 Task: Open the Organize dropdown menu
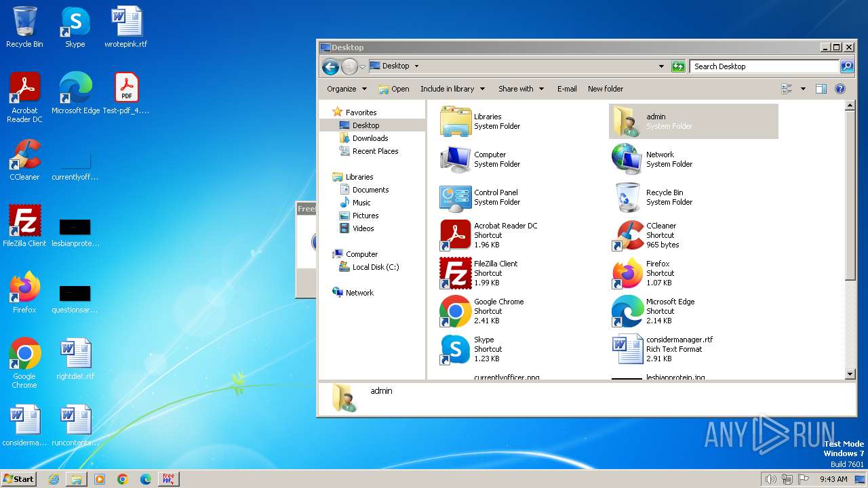[x=347, y=89]
